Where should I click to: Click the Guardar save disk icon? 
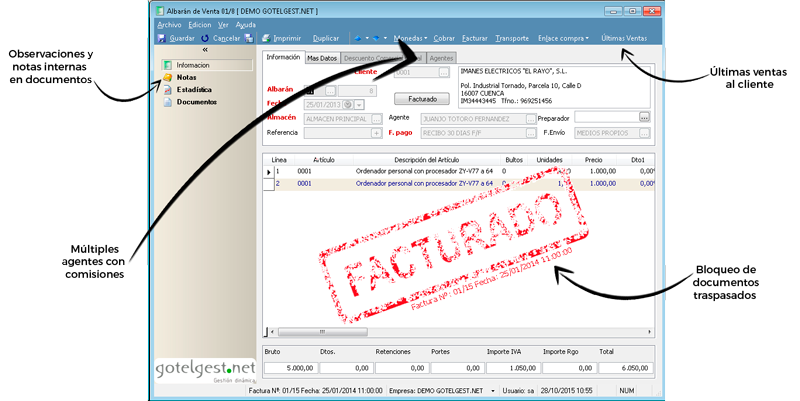pyautogui.click(x=162, y=38)
